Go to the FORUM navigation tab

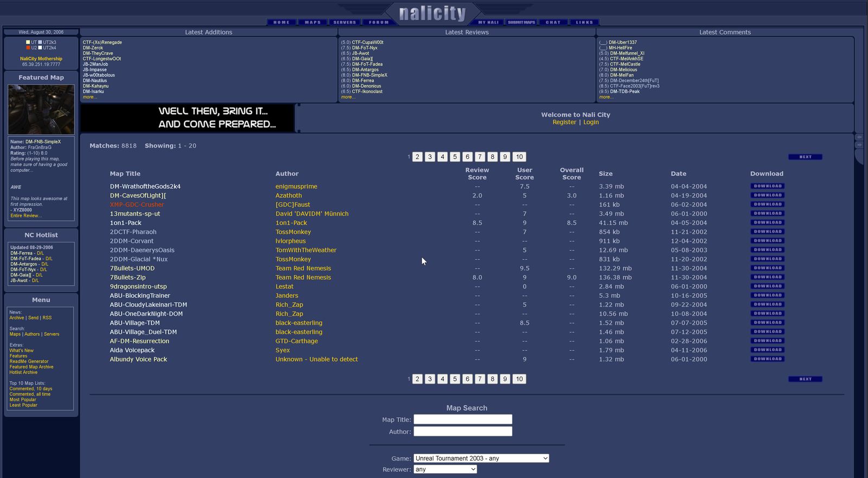[379, 22]
